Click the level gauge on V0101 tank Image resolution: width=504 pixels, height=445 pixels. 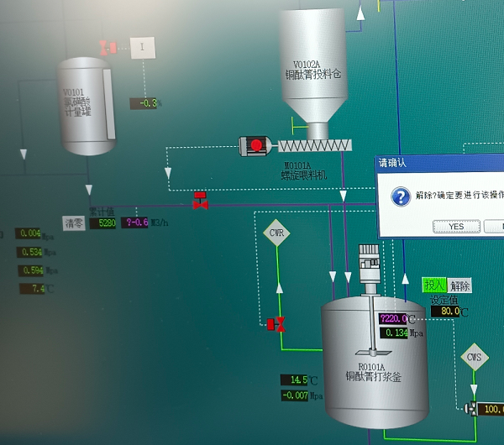click(108, 105)
